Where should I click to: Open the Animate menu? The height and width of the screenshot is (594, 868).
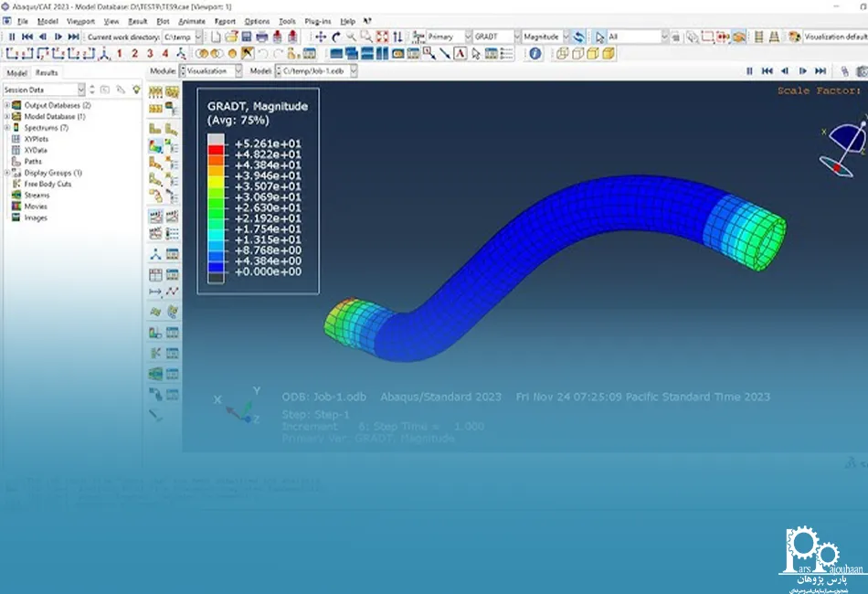tap(192, 22)
